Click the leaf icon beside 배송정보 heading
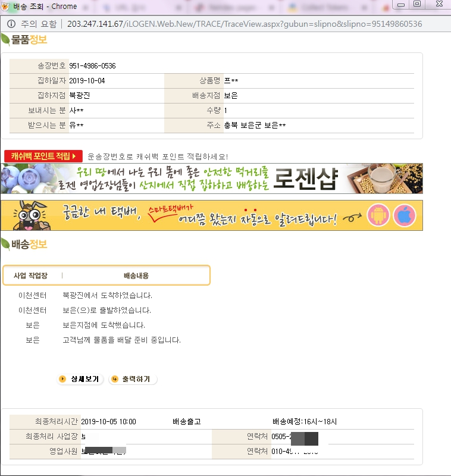This screenshot has height=476, width=451. coord(5,244)
